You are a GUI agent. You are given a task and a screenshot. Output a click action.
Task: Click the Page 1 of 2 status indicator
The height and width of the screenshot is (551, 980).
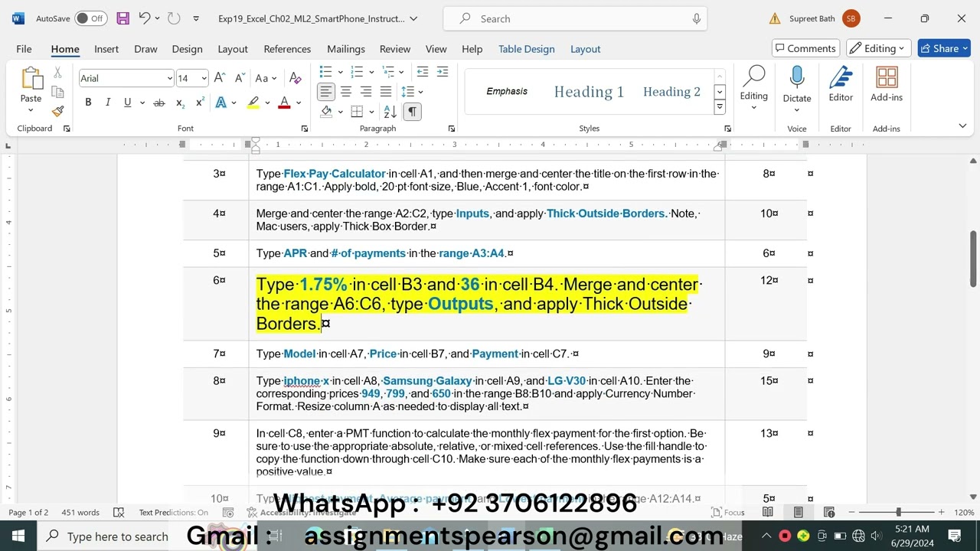(x=28, y=513)
